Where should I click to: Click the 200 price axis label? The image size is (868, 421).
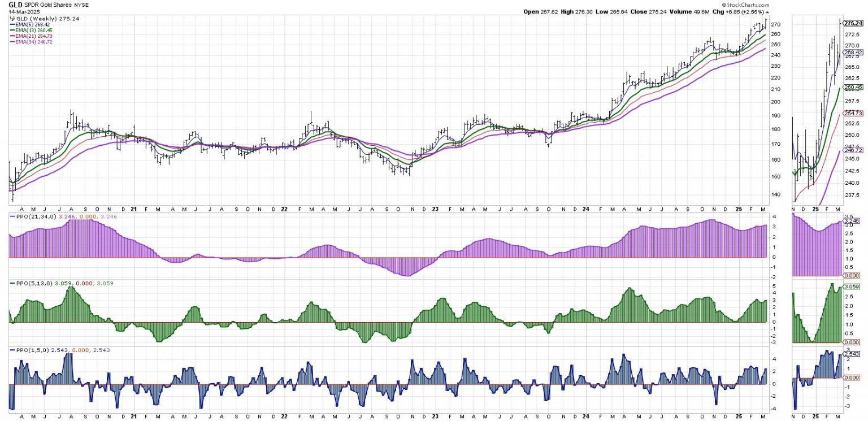[775, 102]
